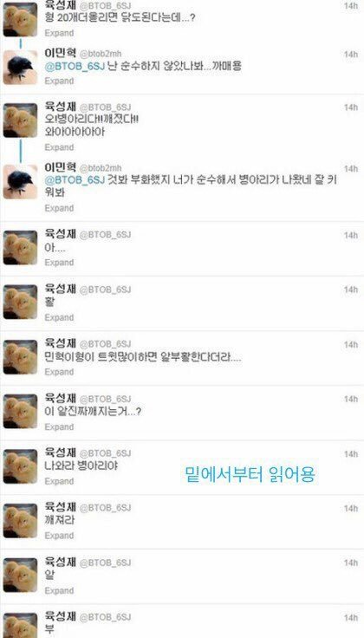Click the black chick avatar beside '까매용' tweet

[20, 67]
